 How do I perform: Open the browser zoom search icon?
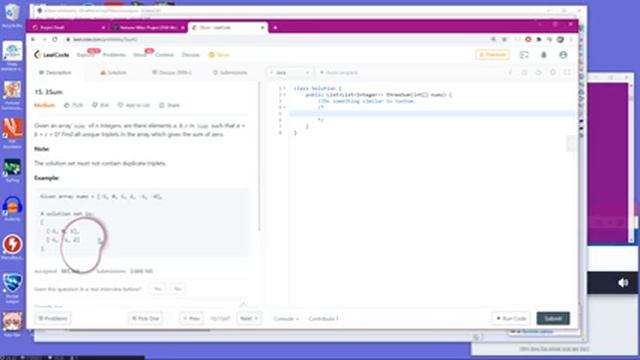(493, 39)
